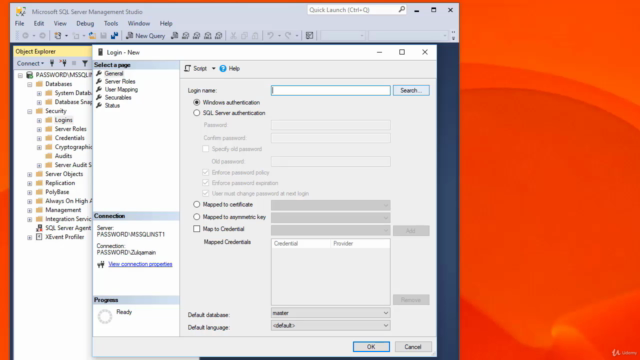Click the Database Engine Query icon
640x360 pixels.
tap(174, 36)
